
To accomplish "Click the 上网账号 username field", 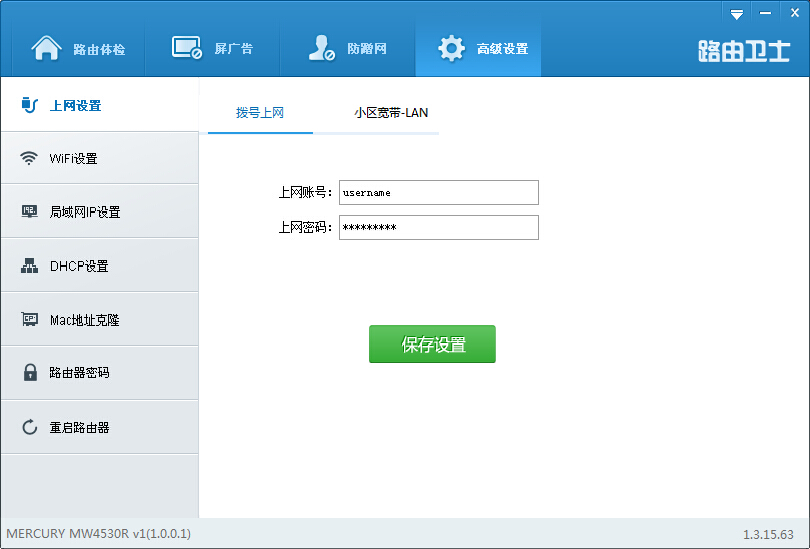I will click(x=438, y=192).
